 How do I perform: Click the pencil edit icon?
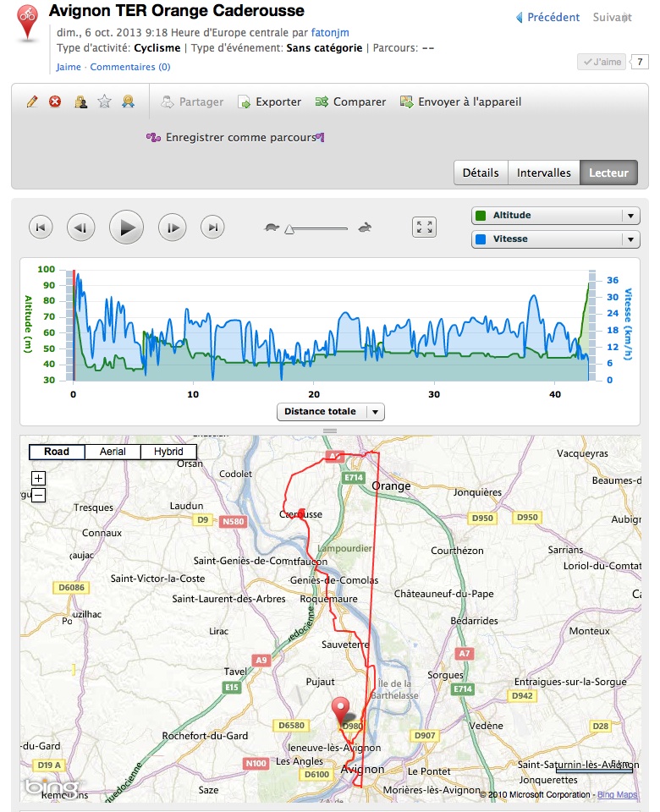pyautogui.click(x=32, y=101)
